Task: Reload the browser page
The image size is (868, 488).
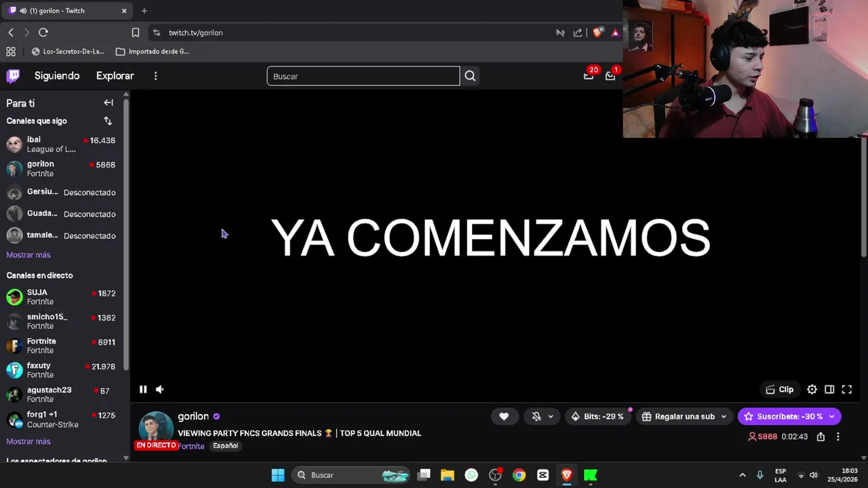Action: click(43, 33)
